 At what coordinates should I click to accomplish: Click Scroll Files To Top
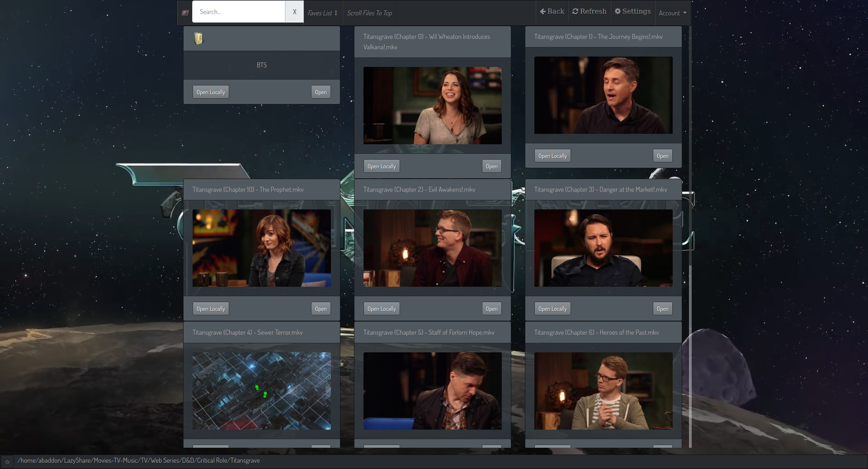(369, 13)
